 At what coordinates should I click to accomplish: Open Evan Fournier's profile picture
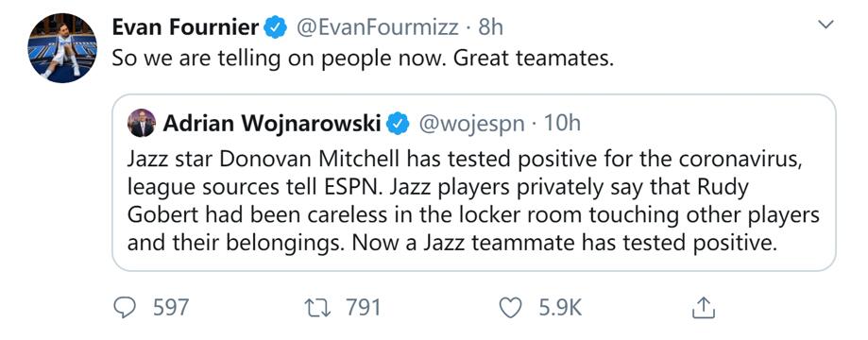62,48
